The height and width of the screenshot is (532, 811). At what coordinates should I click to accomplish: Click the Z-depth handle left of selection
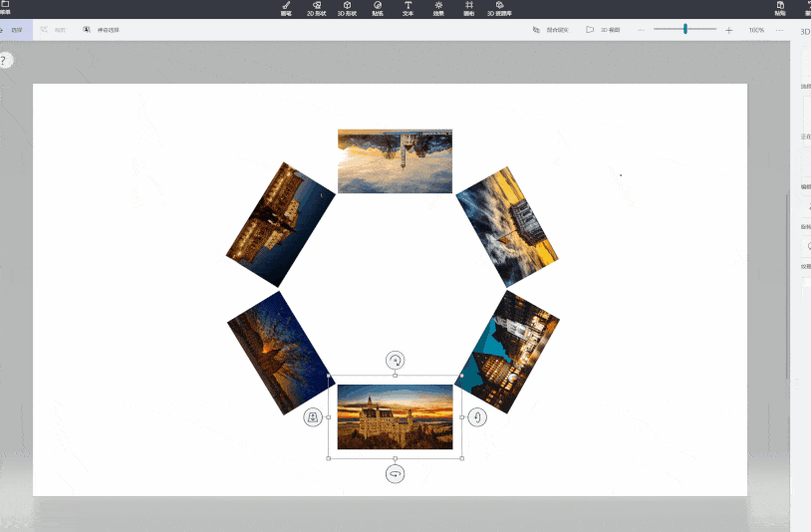(313, 417)
